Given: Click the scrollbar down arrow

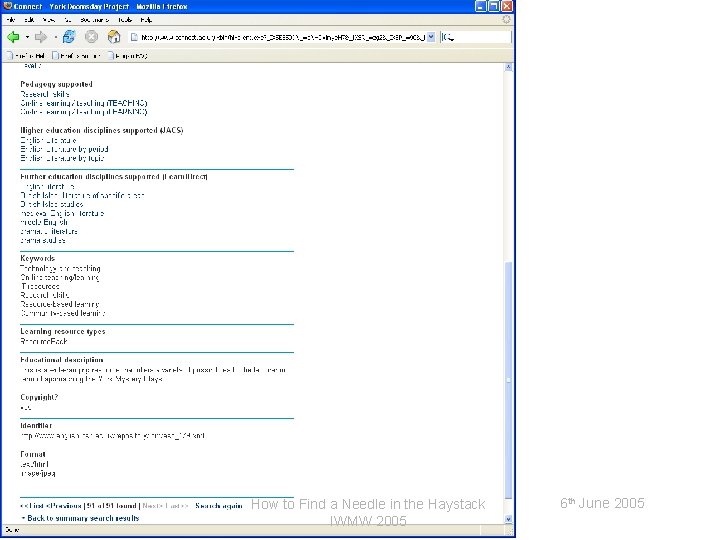Looking at the screenshot, I should click(508, 519).
